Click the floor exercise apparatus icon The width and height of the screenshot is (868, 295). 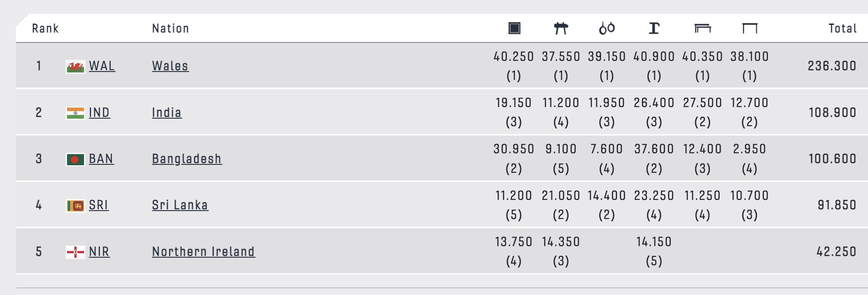point(514,28)
